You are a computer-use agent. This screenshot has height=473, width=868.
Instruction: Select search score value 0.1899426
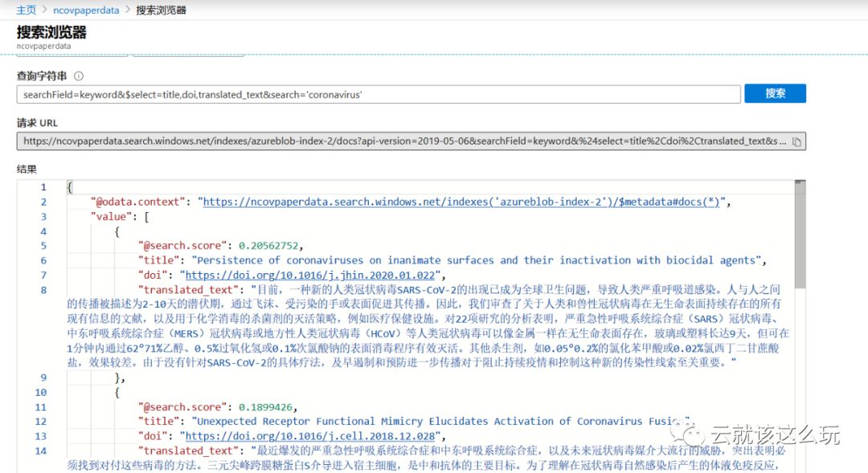point(265,407)
